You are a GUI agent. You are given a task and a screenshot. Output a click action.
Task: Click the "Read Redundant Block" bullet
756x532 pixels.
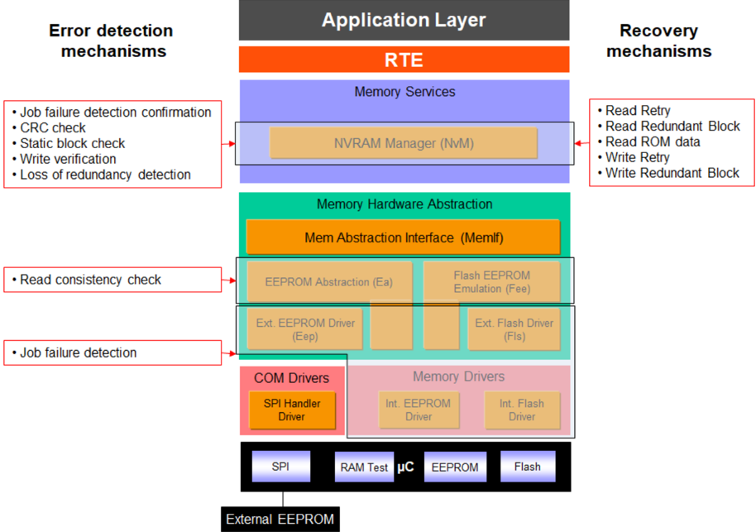click(668, 126)
